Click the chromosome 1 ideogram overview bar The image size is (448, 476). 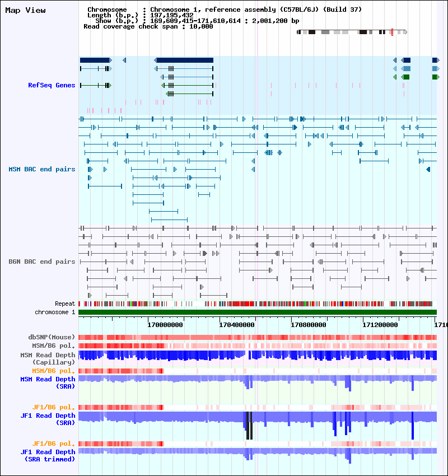coord(352,32)
